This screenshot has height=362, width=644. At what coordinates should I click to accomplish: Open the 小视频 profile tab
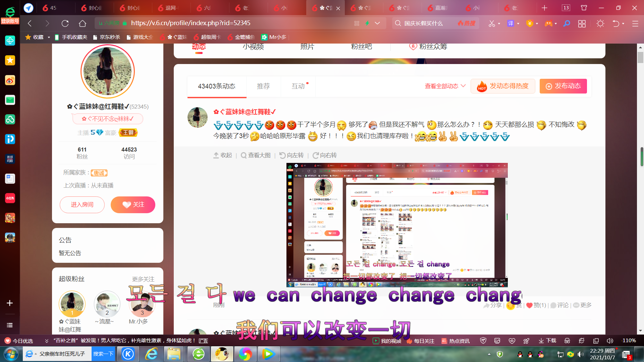(x=253, y=47)
